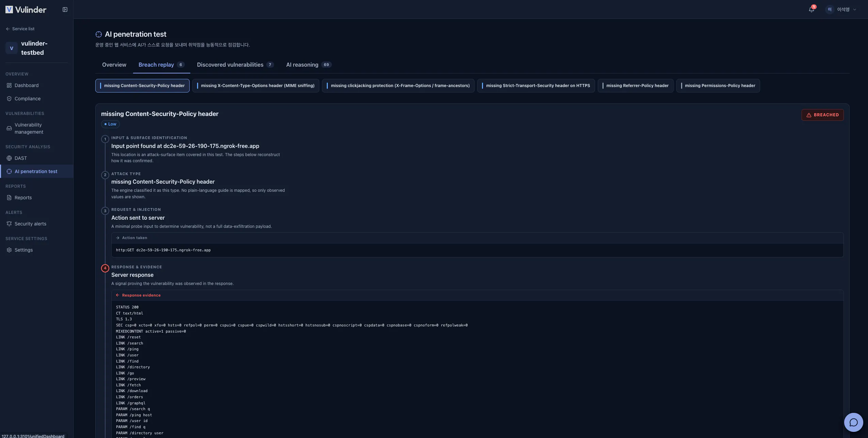
Task: Select AI penetration test in sidebar
Action: pos(36,171)
